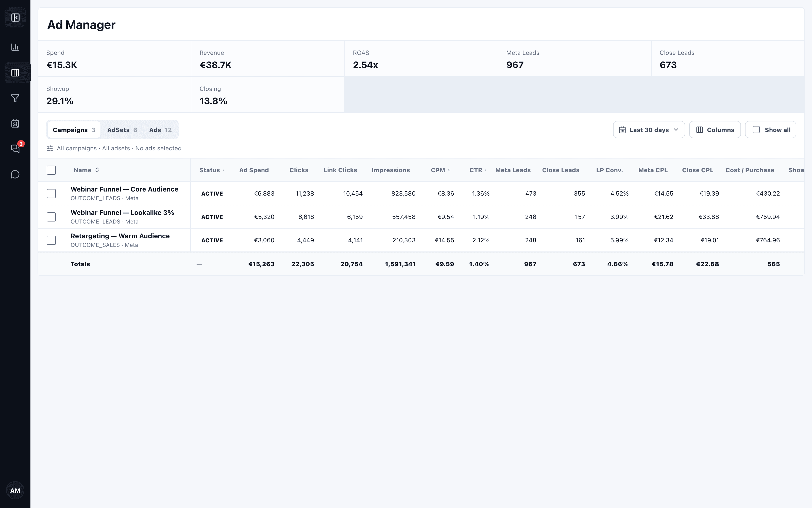This screenshot has width=812, height=508.
Task: Click the filter sliders icon beside All campaigns
Action: (x=50, y=149)
